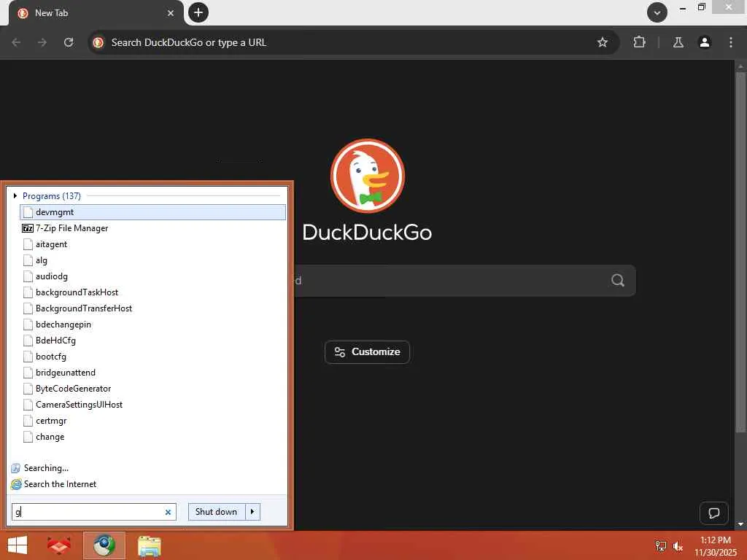Switch to the browser icon on taskbar
The image size is (747, 560).
coord(104,545)
